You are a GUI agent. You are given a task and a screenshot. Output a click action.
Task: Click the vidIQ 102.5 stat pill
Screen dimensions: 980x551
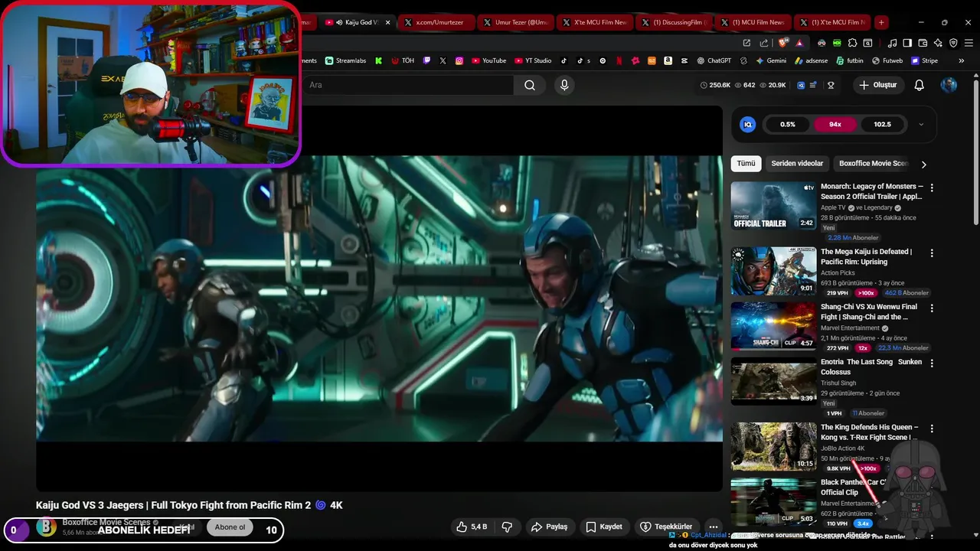pyautogui.click(x=882, y=124)
